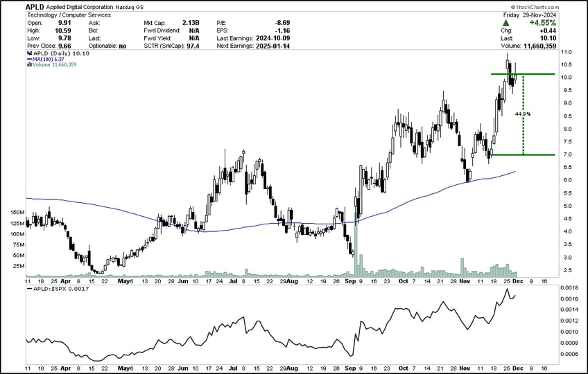Click the 150M volume axis label
588x374 pixels.
click(17, 212)
